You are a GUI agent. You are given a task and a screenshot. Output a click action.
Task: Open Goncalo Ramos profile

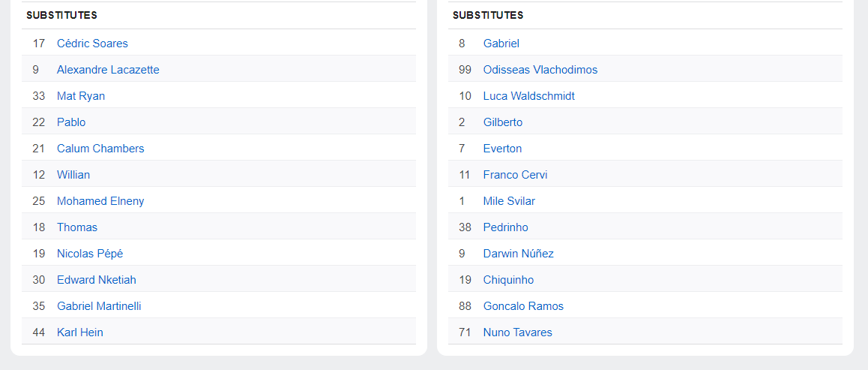[x=523, y=306]
